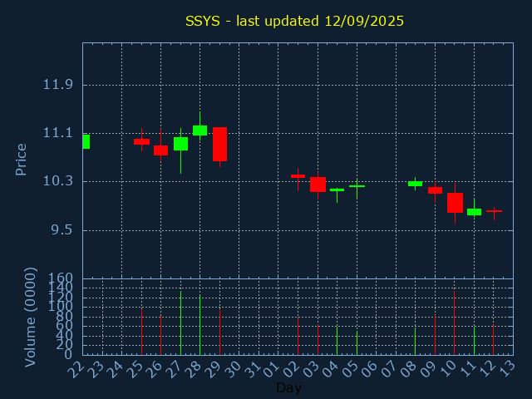The image size is (532, 399).
Task: Click the red candlestick for day 25
Action: click(x=141, y=141)
